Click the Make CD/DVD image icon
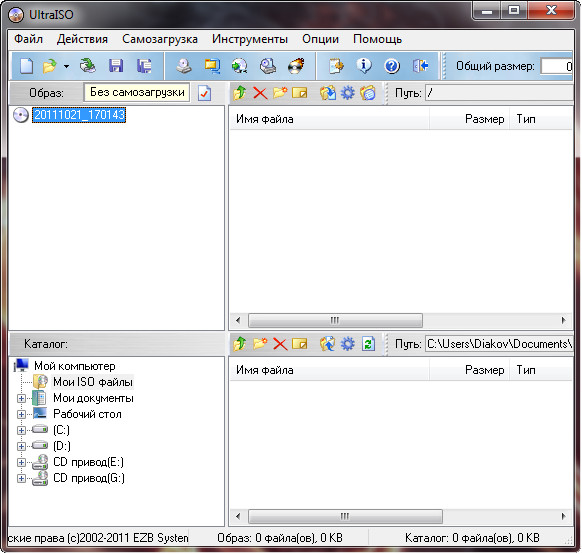The height and width of the screenshot is (554, 582). (x=184, y=66)
